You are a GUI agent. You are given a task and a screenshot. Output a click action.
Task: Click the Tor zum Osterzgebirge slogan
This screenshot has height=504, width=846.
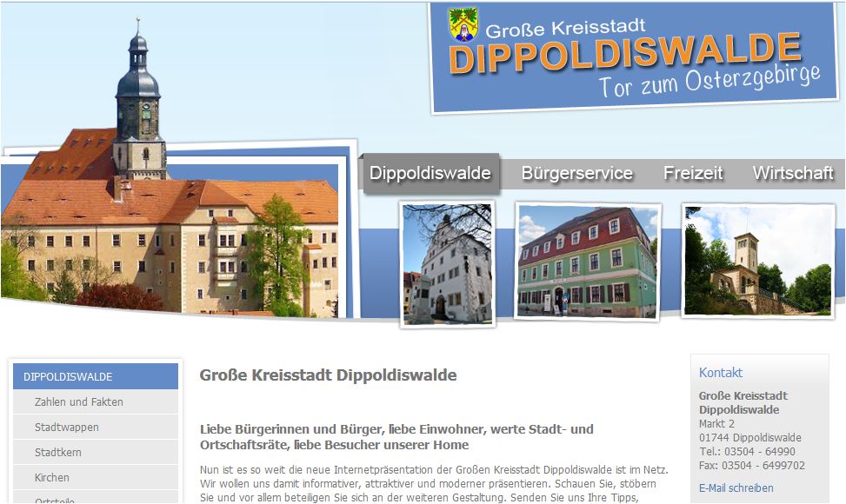click(710, 82)
